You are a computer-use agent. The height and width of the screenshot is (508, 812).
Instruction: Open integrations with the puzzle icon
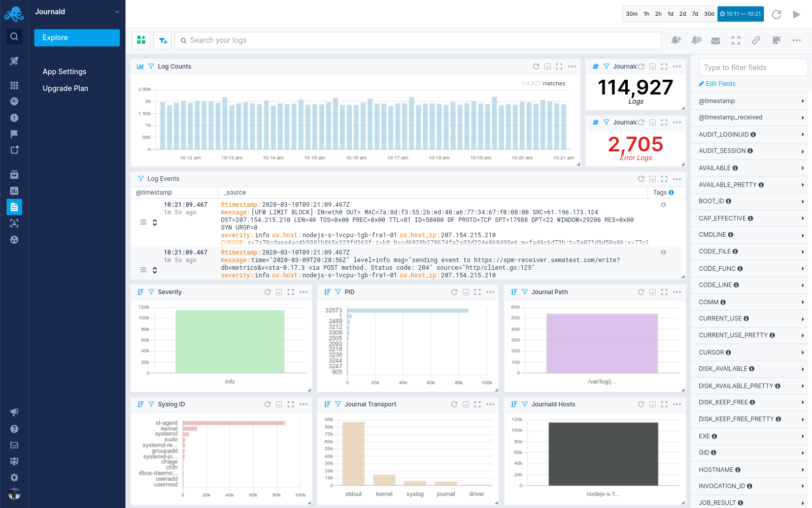[x=776, y=40]
